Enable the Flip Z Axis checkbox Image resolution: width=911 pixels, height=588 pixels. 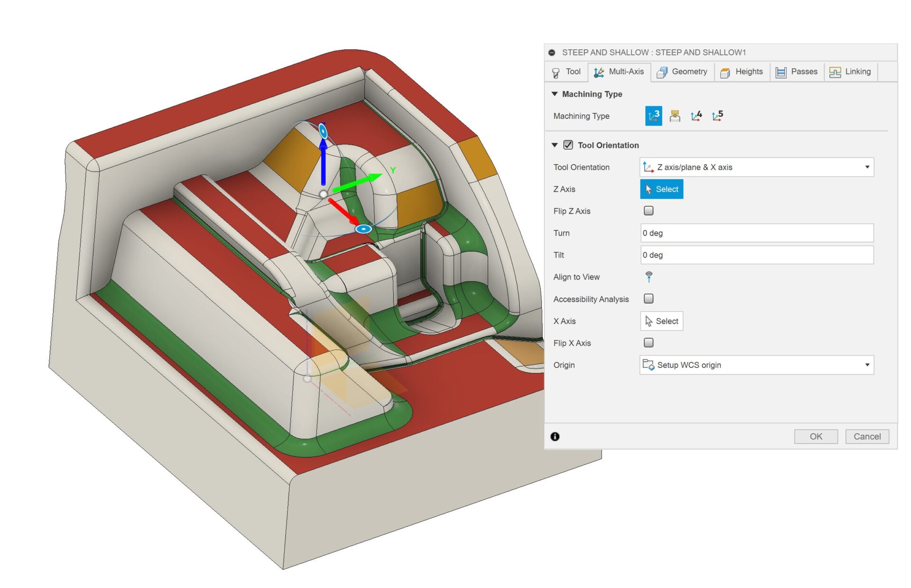pos(648,211)
